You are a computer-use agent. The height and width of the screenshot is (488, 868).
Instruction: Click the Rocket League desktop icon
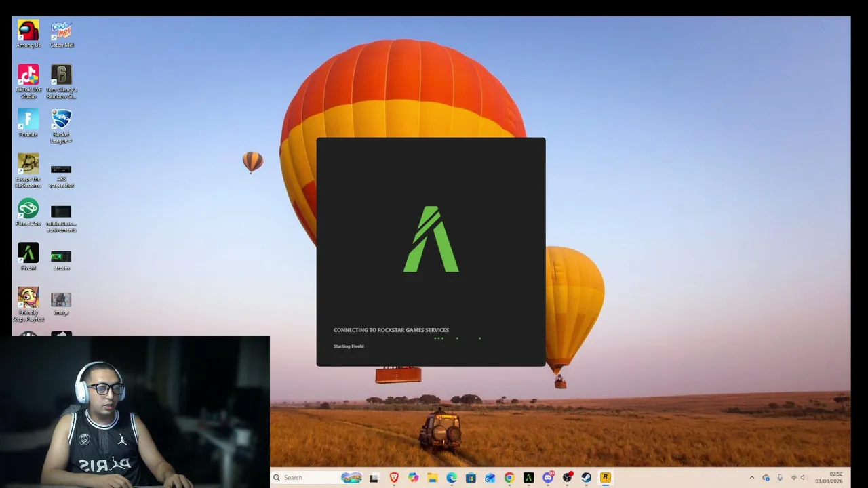[x=61, y=126]
